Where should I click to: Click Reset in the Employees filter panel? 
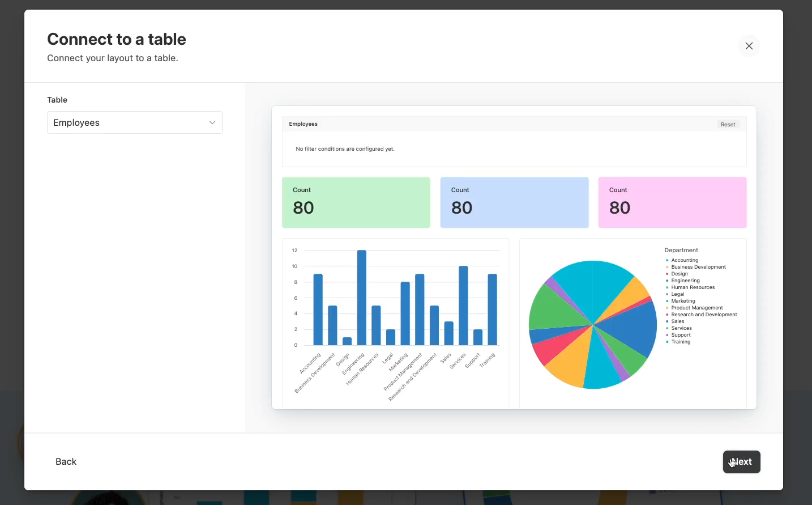(x=728, y=125)
